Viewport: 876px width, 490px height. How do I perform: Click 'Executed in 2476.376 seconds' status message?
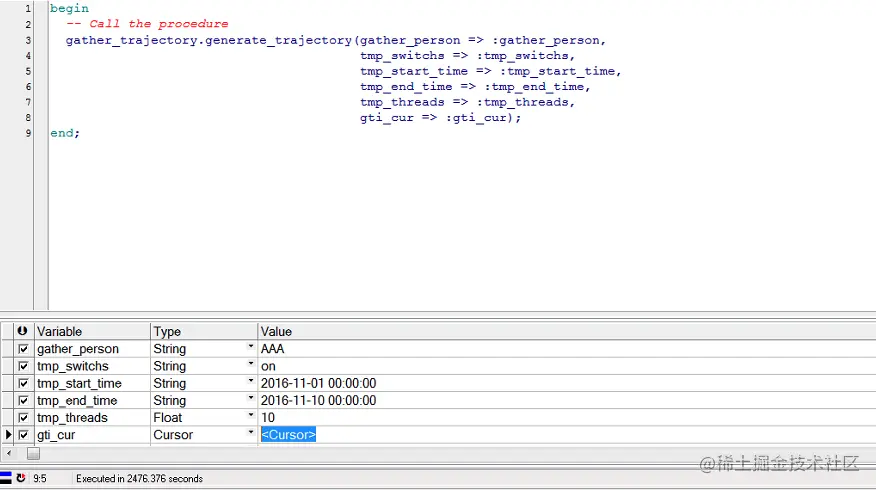tap(140, 479)
